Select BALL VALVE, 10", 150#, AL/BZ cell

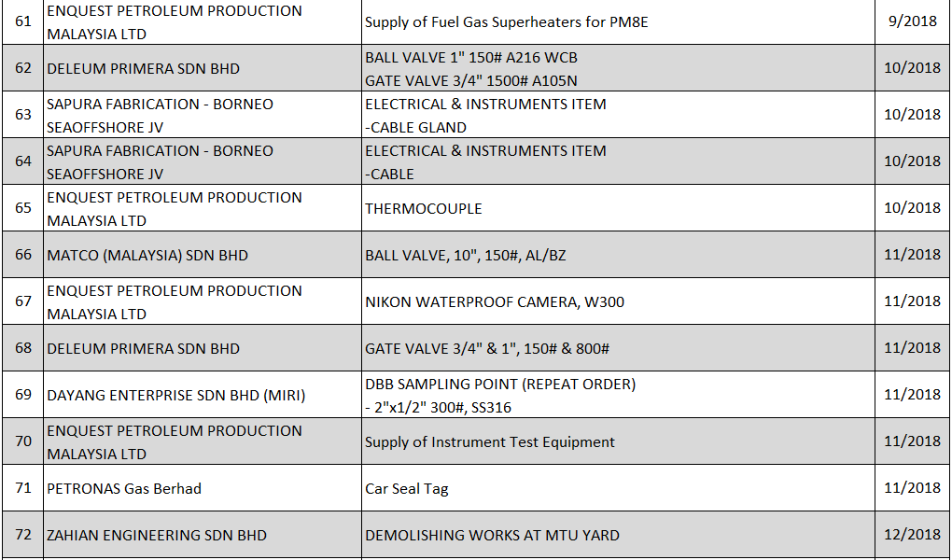[617, 255]
